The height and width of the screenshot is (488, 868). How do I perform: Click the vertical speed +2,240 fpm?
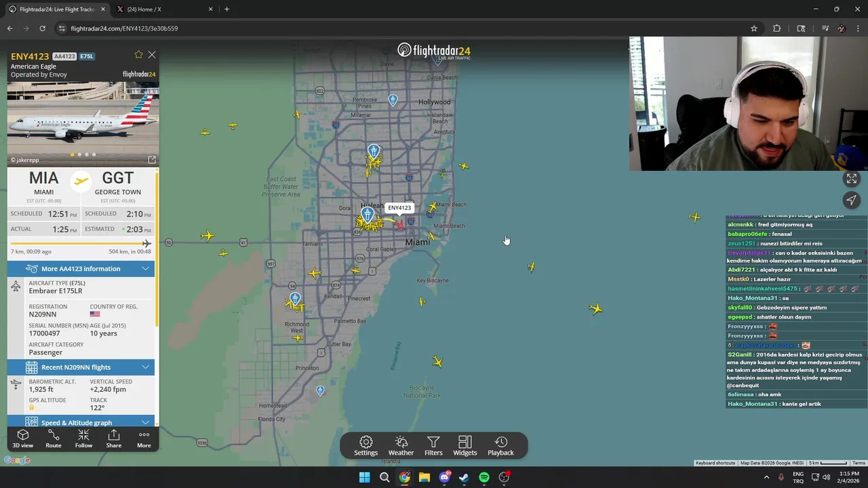(x=108, y=390)
